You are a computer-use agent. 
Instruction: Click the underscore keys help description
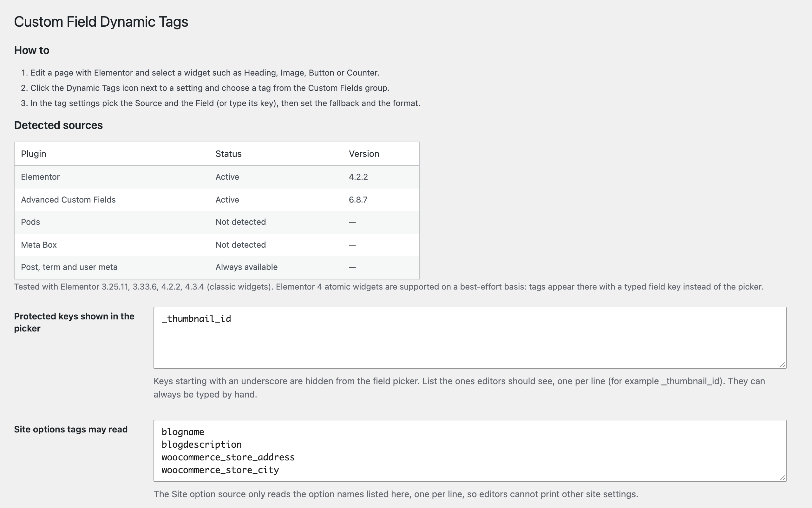(459, 388)
